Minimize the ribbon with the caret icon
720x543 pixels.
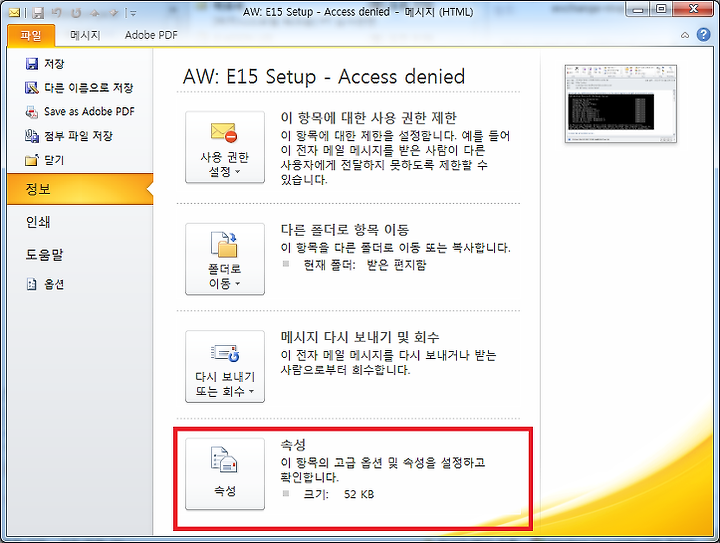click(x=685, y=35)
